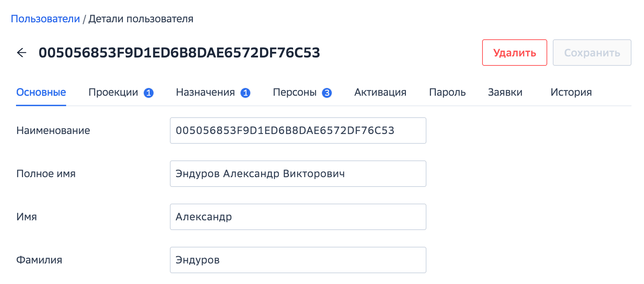Open the Назначения tab

[x=205, y=92]
